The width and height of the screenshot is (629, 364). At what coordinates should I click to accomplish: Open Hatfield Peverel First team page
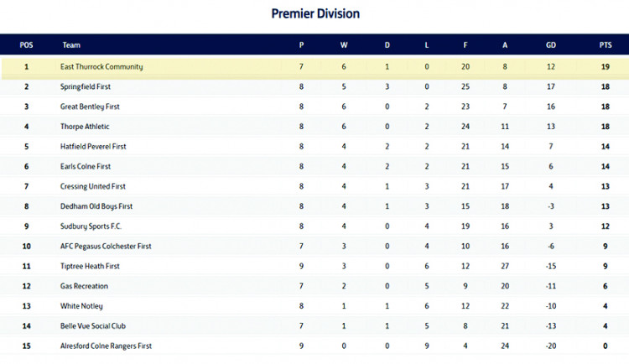click(94, 147)
